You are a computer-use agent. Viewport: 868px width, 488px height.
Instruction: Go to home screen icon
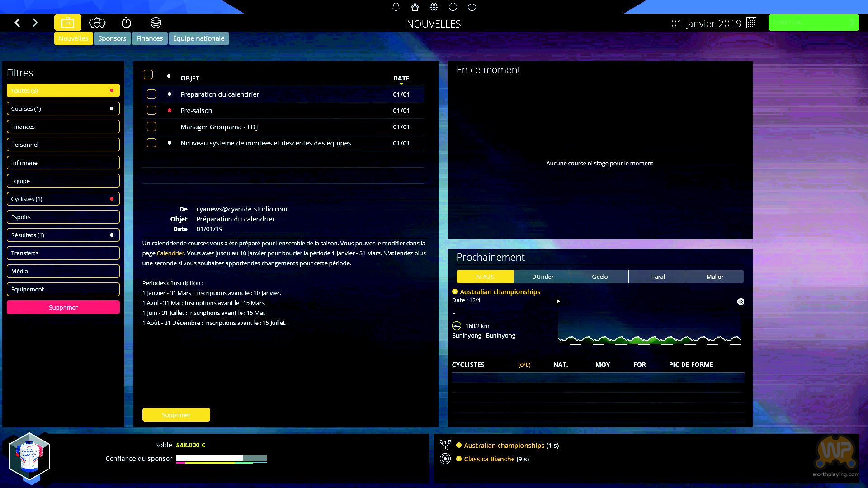pyautogui.click(x=415, y=7)
